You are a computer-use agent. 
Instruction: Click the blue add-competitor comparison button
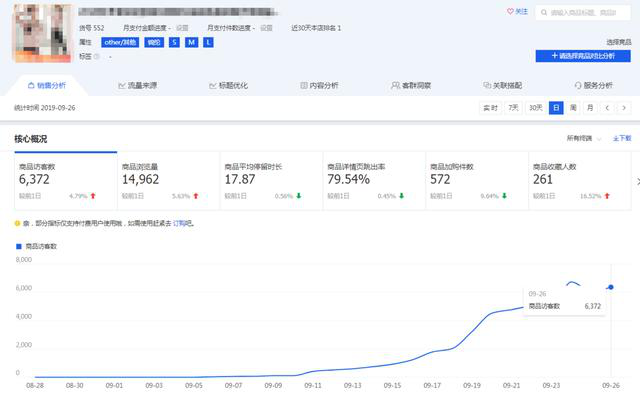[x=583, y=56]
